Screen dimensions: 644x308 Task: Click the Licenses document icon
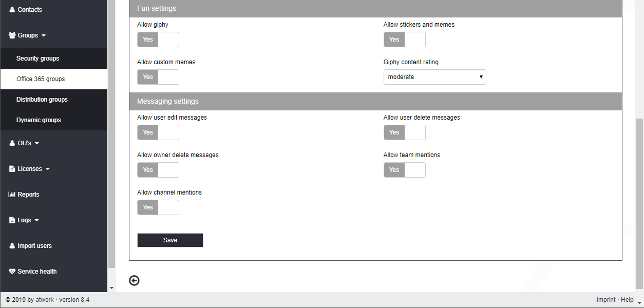click(12, 169)
